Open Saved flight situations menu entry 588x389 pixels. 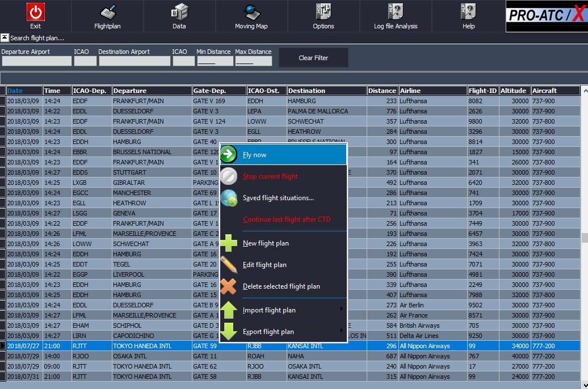tap(283, 198)
